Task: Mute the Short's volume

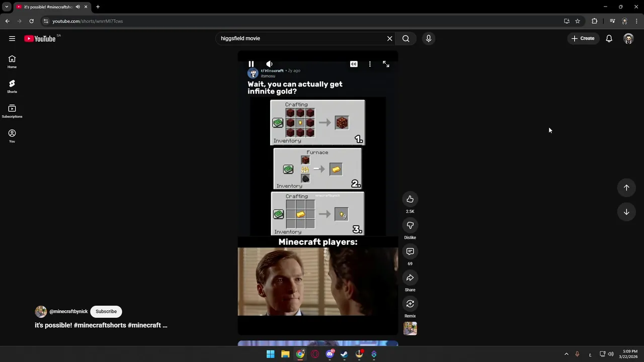Action: point(269,64)
